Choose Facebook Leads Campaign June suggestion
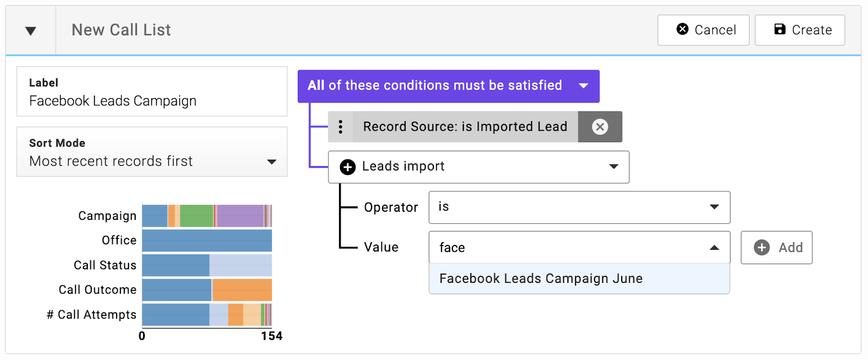 coord(579,279)
